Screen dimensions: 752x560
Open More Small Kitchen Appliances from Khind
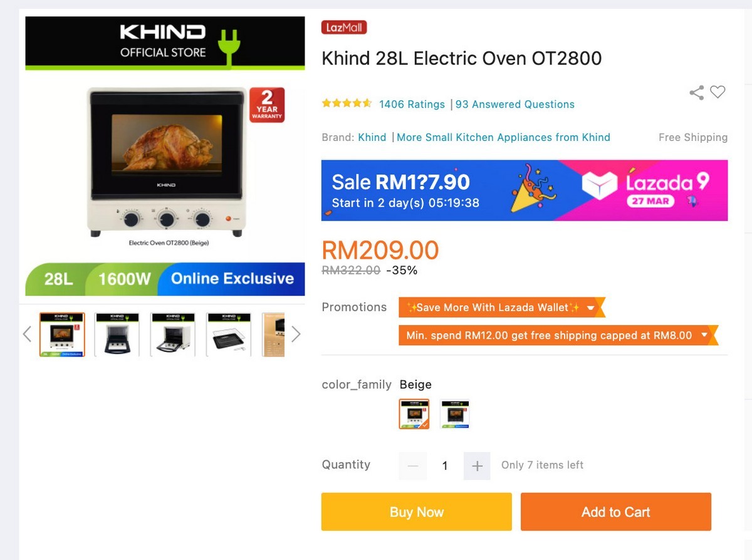click(503, 137)
